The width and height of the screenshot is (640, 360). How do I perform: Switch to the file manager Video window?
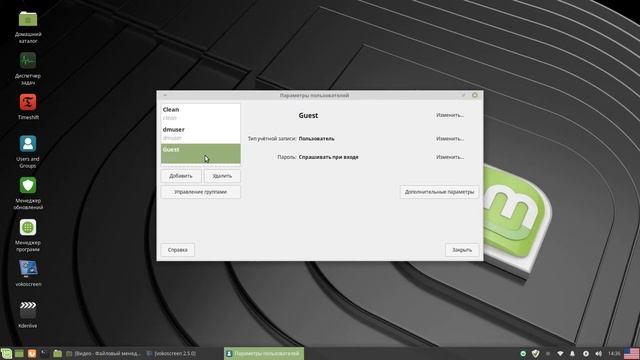pyautogui.click(x=103, y=353)
